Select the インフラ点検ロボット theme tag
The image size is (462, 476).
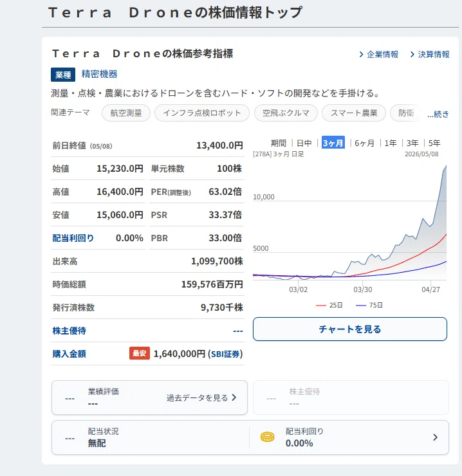(202, 113)
